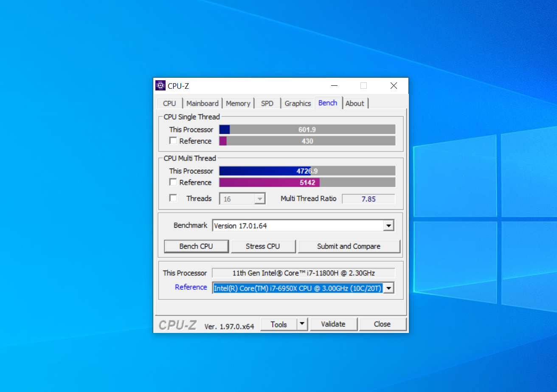Click the Multi Thread Ratio label
The image size is (557, 392).
(x=308, y=198)
